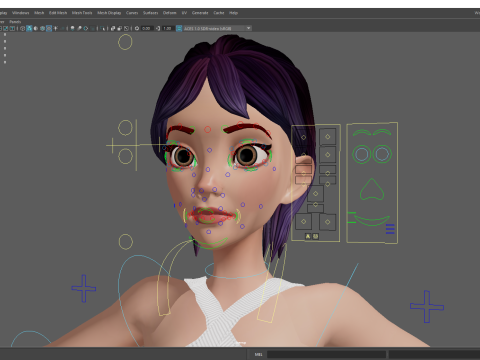480x360 pixels.
Task: Select the left green eyebrow curve in face GUI
Action: pos(362,132)
